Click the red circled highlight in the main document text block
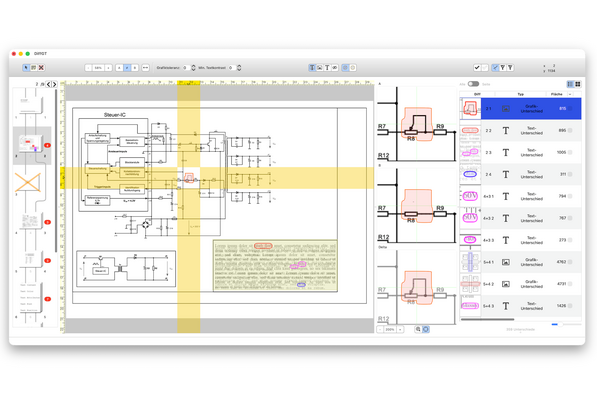 click(x=263, y=246)
